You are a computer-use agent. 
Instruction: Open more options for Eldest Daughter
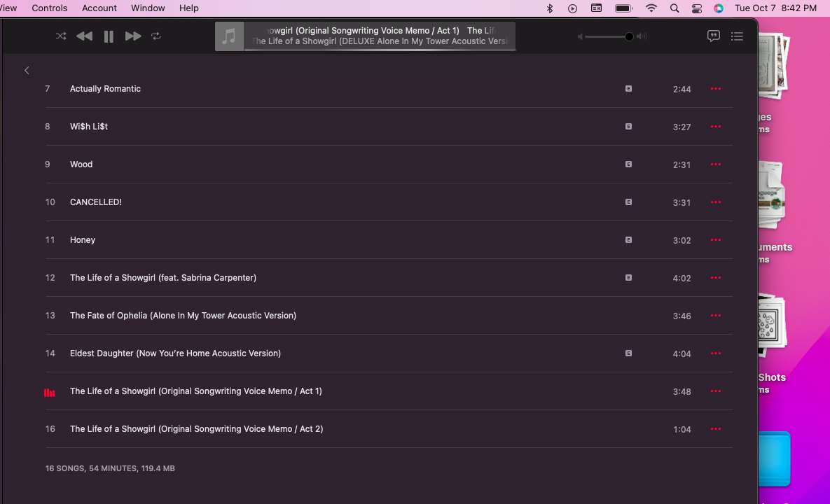click(716, 353)
